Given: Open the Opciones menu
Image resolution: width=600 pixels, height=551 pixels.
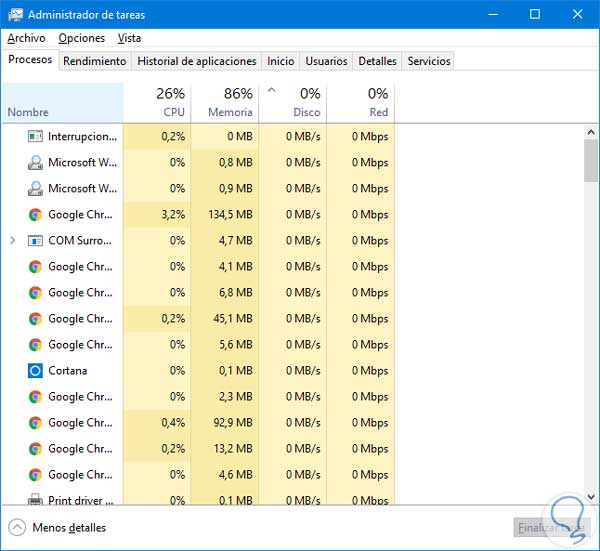Looking at the screenshot, I should click(x=81, y=38).
